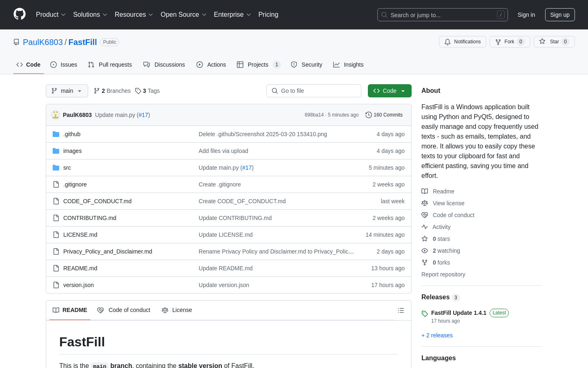588x368 pixels.
Task: Open the src folder
Action: [67, 168]
